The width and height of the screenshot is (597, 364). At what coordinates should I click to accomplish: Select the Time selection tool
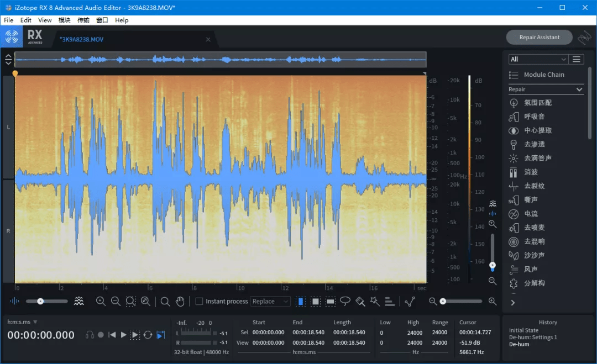pyautogui.click(x=300, y=302)
